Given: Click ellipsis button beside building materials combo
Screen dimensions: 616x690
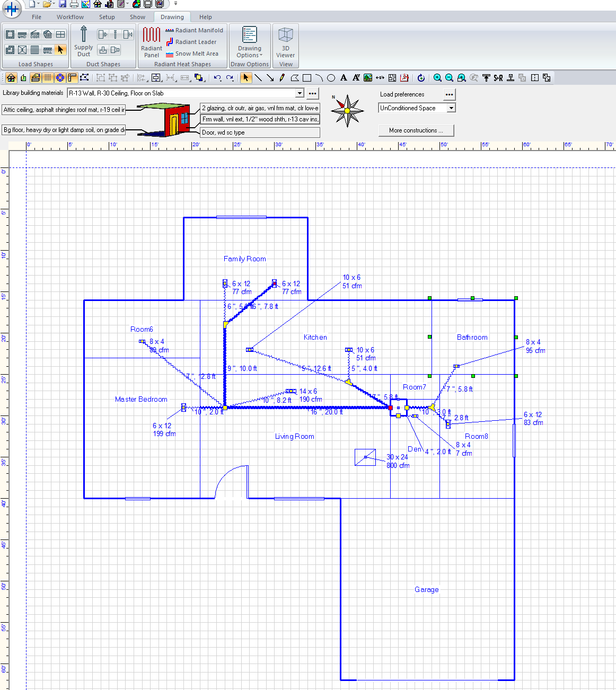Looking at the screenshot, I should tap(313, 93).
